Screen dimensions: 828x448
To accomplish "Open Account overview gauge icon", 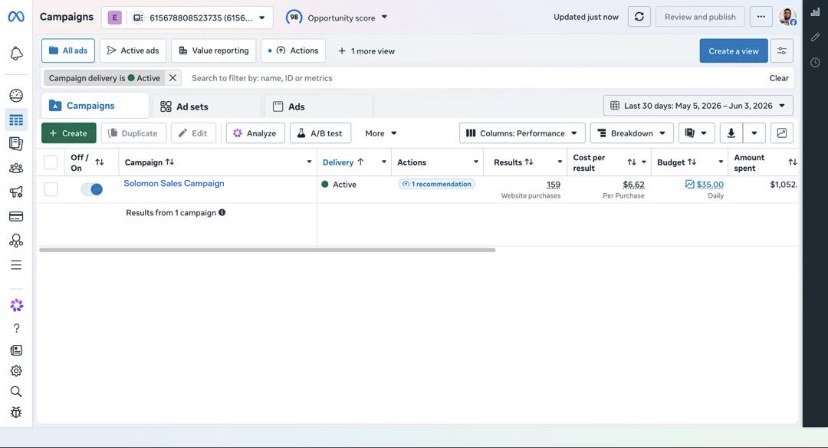I will click(16, 96).
